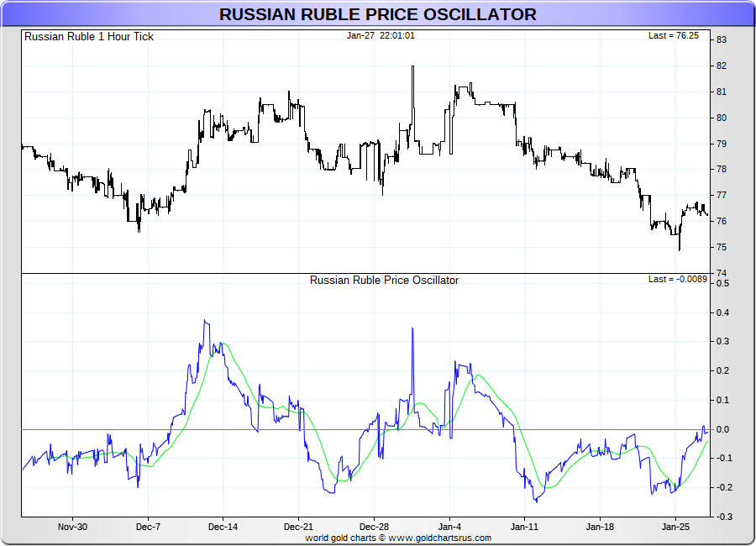The width and height of the screenshot is (756, 546).
Task: Click the 81 price axis label
Action: (722, 92)
